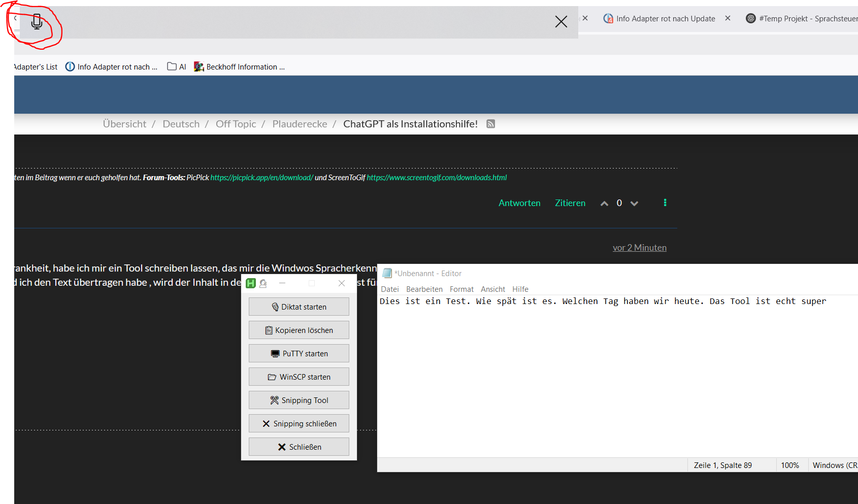The width and height of the screenshot is (858, 504).
Task: Open the Format menu in Editor
Action: point(461,289)
